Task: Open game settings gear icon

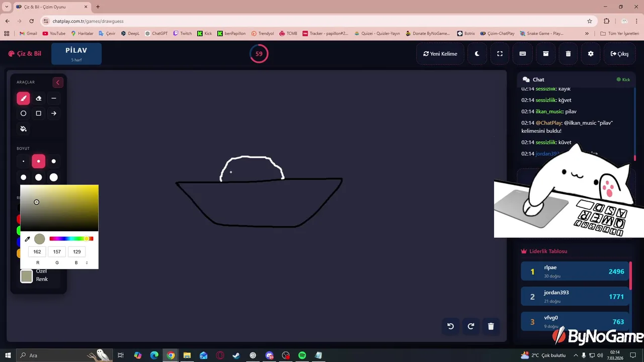Action: (x=591, y=54)
